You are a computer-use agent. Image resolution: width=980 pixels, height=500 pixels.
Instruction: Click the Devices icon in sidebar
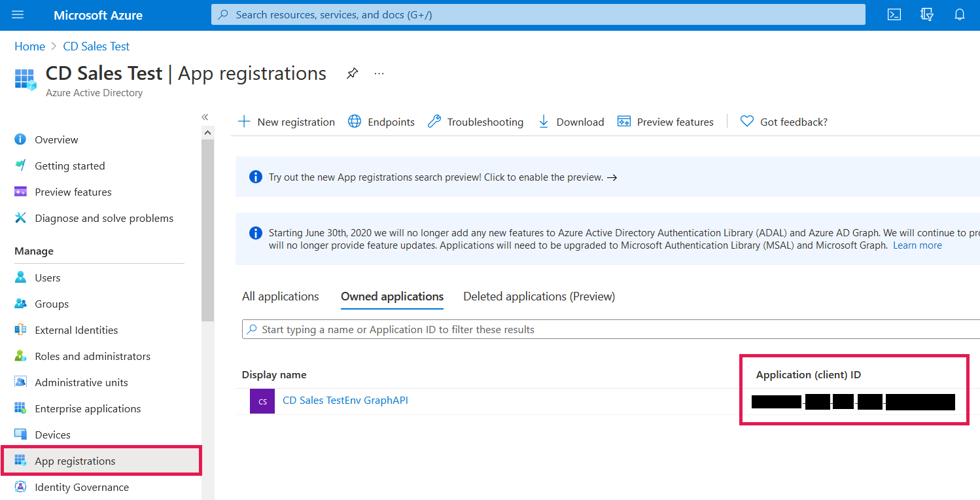pos(20,435)
